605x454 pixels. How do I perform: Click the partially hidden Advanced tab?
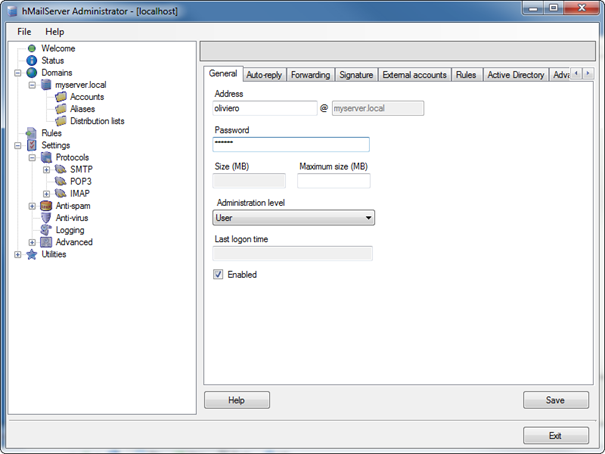click(x=561, y=75)
